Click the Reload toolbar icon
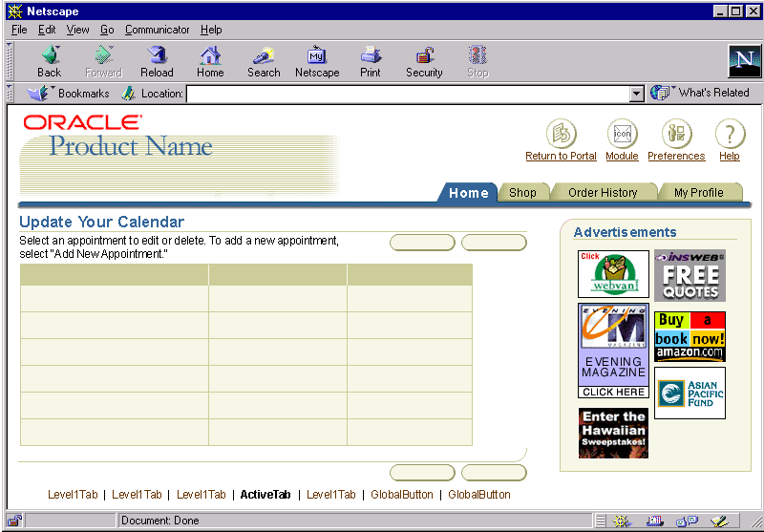764x532 pixels. click(x=157, y=55)
